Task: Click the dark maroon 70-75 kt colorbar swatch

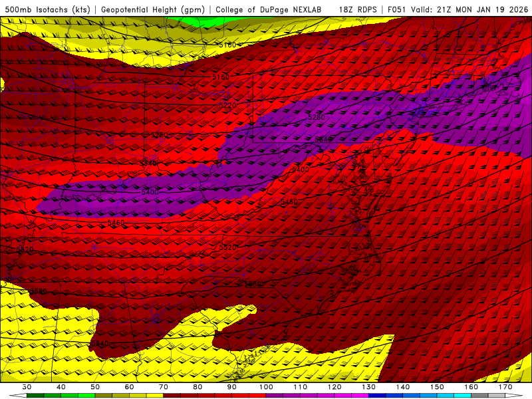Action: point(172,396)
